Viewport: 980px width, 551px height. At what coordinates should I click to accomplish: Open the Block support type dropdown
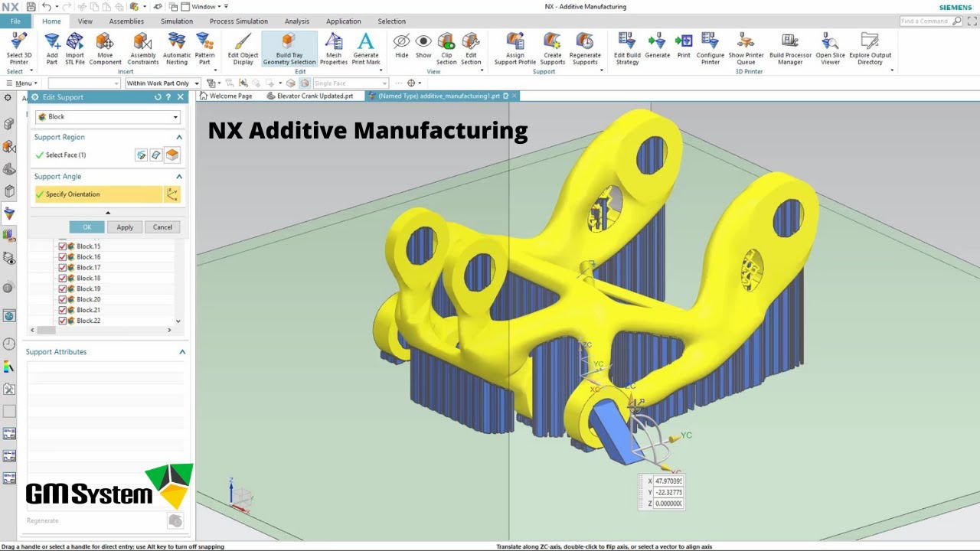pyautogui.click(x=108, y=117)
